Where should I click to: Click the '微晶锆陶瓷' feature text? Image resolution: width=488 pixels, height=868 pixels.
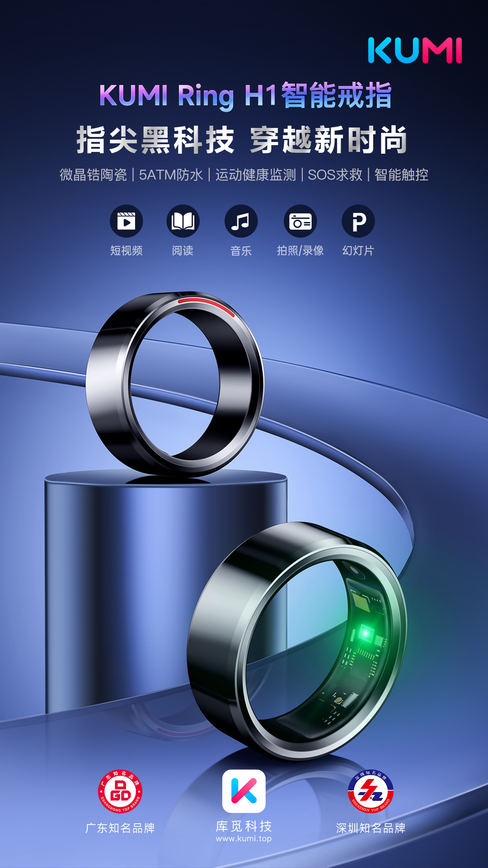tap(94, 175)
